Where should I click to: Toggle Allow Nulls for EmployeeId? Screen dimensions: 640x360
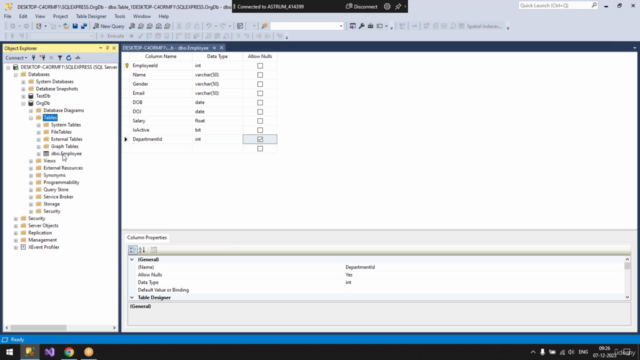260,66
